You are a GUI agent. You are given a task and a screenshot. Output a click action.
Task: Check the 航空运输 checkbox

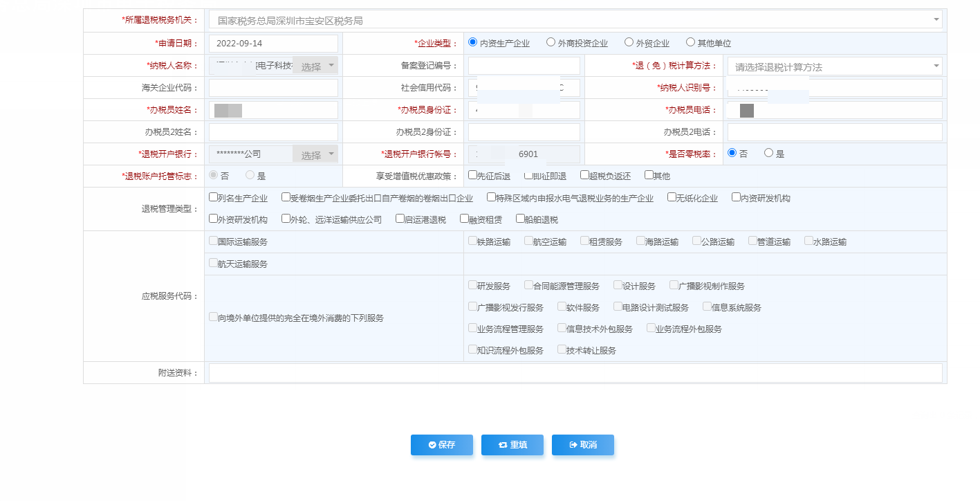pyautogui.click(x=528, y=241)
